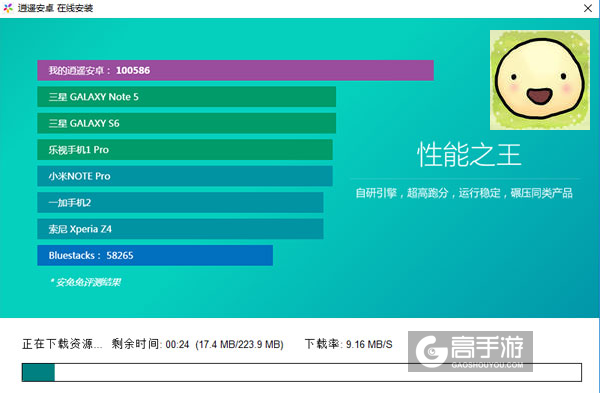Select the purple 100586 score bar
The width and height of the screenshot is (600, 393).
pos(235,70)
